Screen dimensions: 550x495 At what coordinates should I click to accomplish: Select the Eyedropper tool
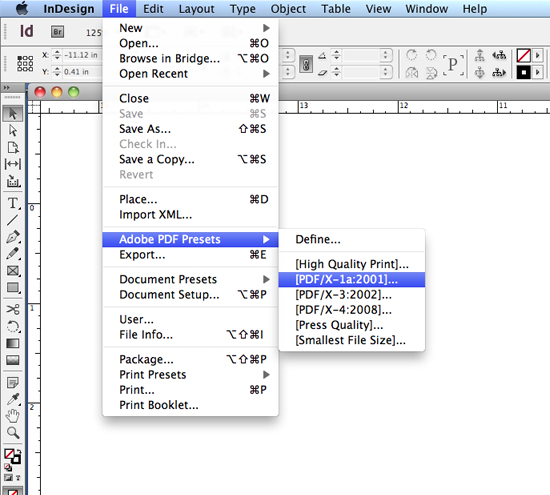point(13,399)
